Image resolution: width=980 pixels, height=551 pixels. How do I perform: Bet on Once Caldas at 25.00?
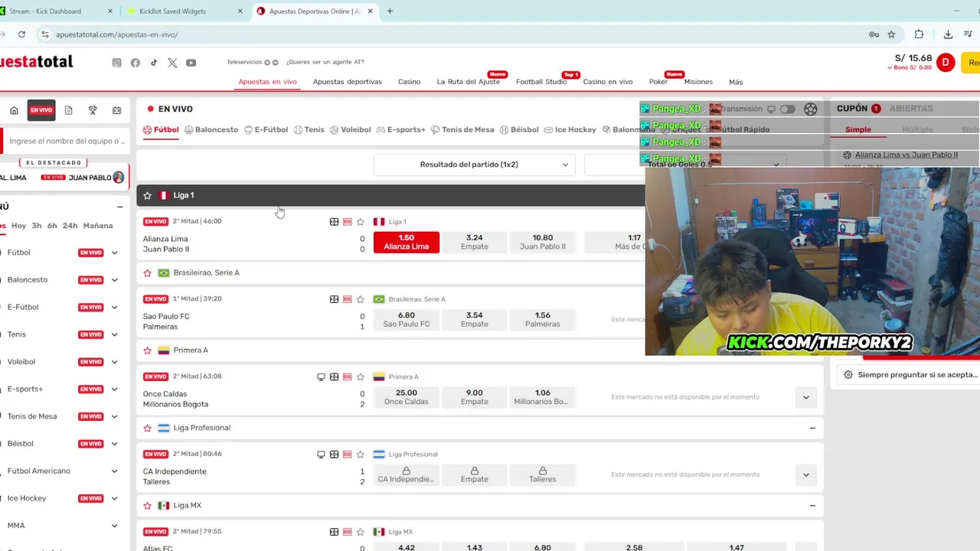(x=407, y=397)
